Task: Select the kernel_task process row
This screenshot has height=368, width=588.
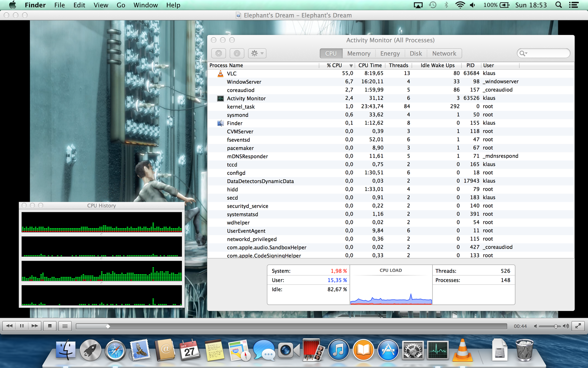Action: tap(391, 106)
